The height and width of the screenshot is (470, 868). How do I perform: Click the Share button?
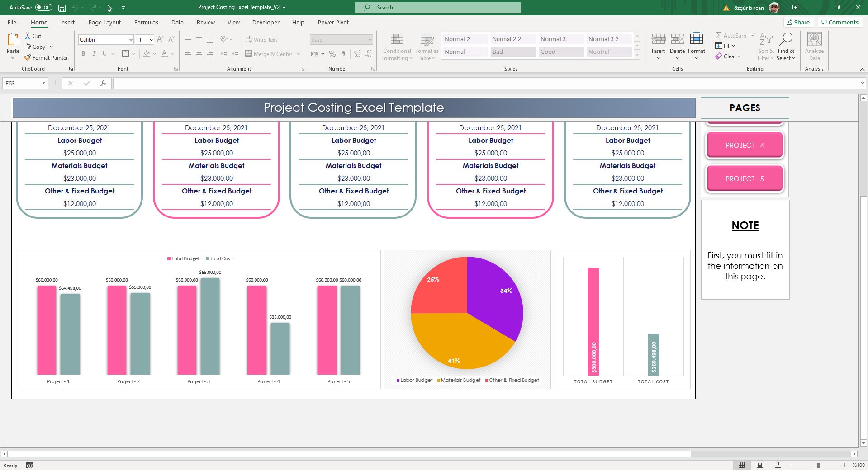798,22
